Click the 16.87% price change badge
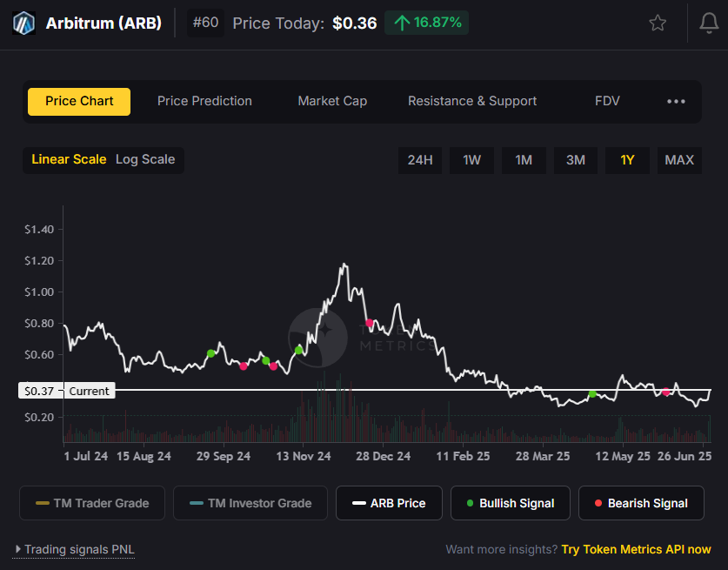The image size is (728, 570). (x=427, y=23)
